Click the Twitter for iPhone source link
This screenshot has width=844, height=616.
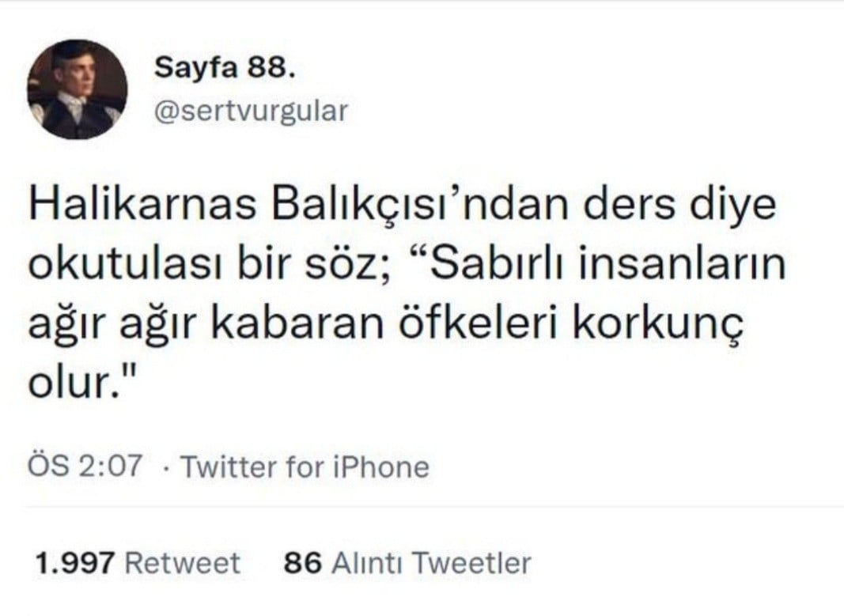(x=305, y=467)
